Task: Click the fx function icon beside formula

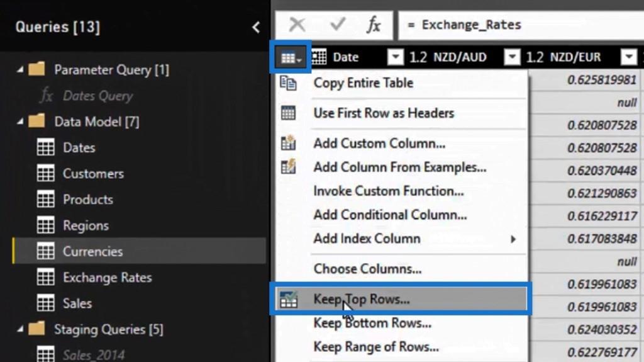Action: coord(374,25)
